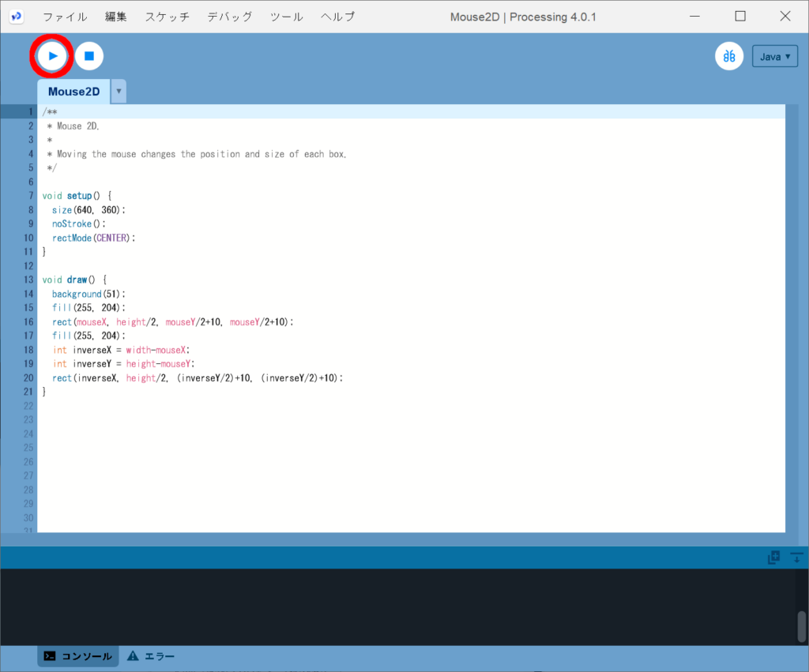The height and width of the screenshot is (672, 809).
Task: Open the Java mode dropdown
Action: pos(775,57)
